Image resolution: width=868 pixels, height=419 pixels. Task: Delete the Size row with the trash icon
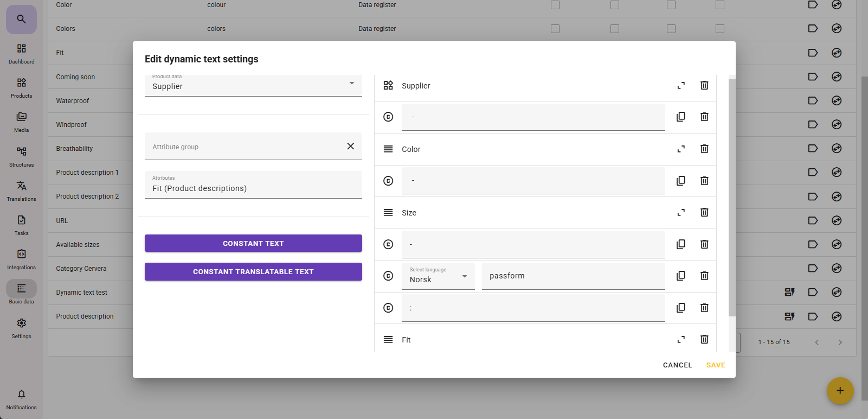pos(704,212)
